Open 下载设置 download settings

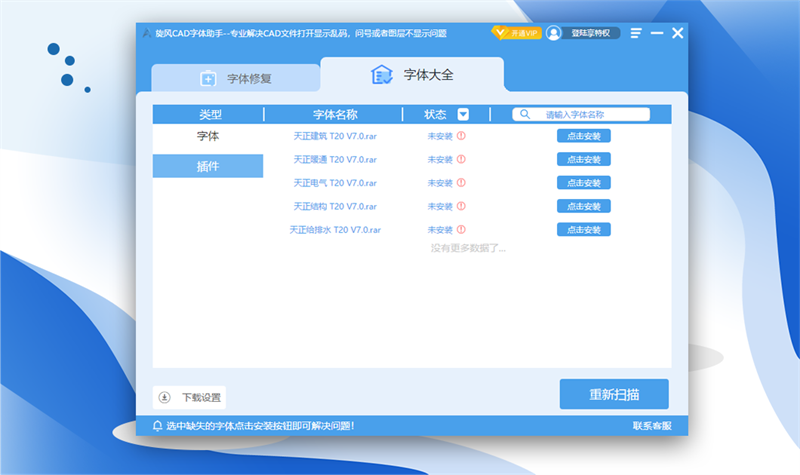pos(190,397)
